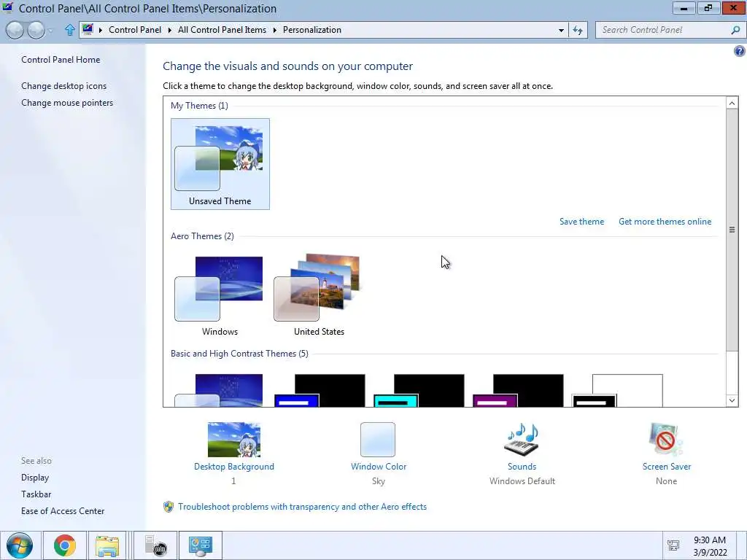Open the Screen Saver icon
747x560 pixels.
pos(665,440)
